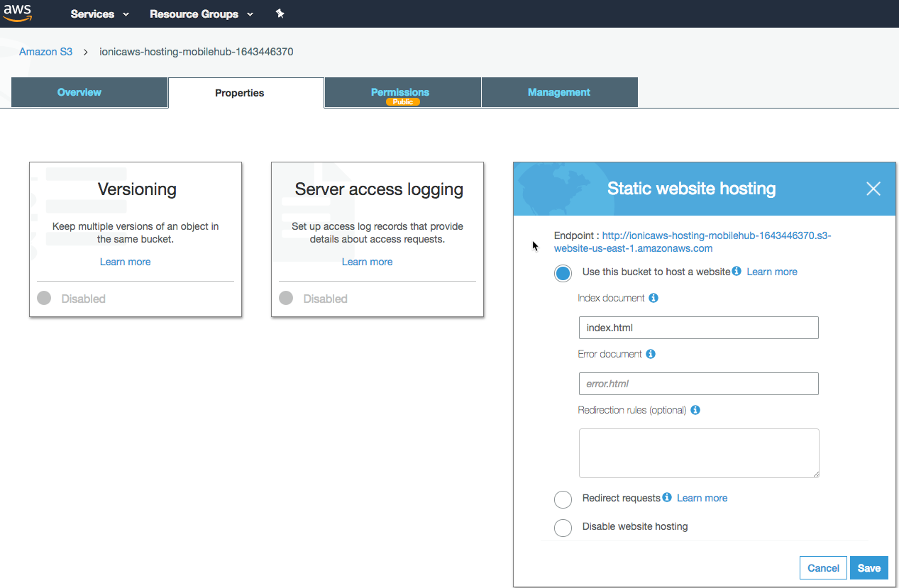The image size is (899, 588).
Task: Click info icon next to Error document
Action: click(x=651, y=354)
